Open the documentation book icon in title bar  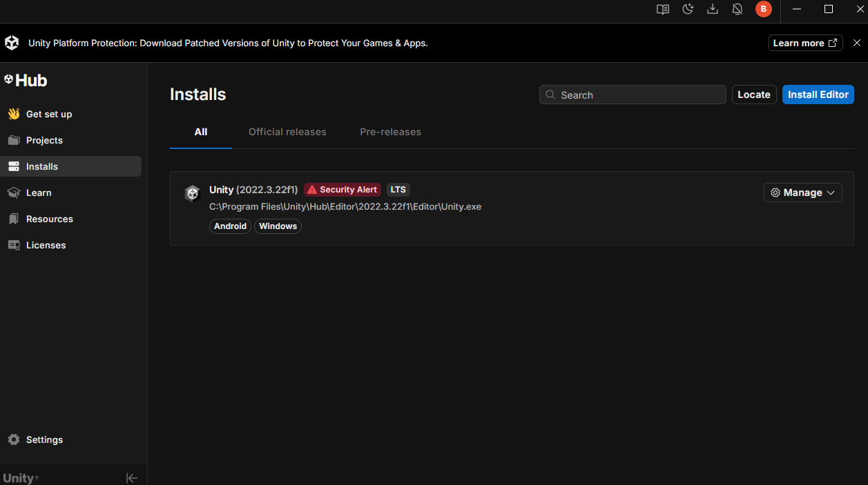click(663, 9)
